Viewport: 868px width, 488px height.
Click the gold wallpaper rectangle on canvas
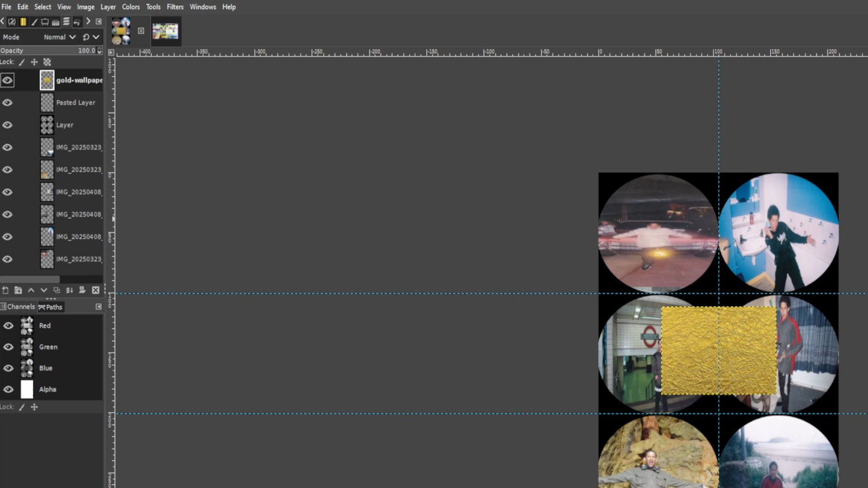pos(719,351)
